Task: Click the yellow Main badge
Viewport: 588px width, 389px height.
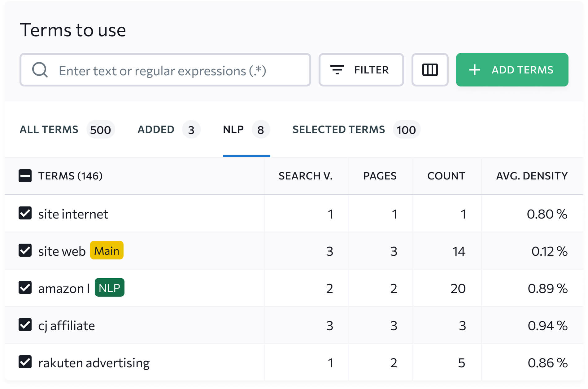Action: [x=107, y=250]
